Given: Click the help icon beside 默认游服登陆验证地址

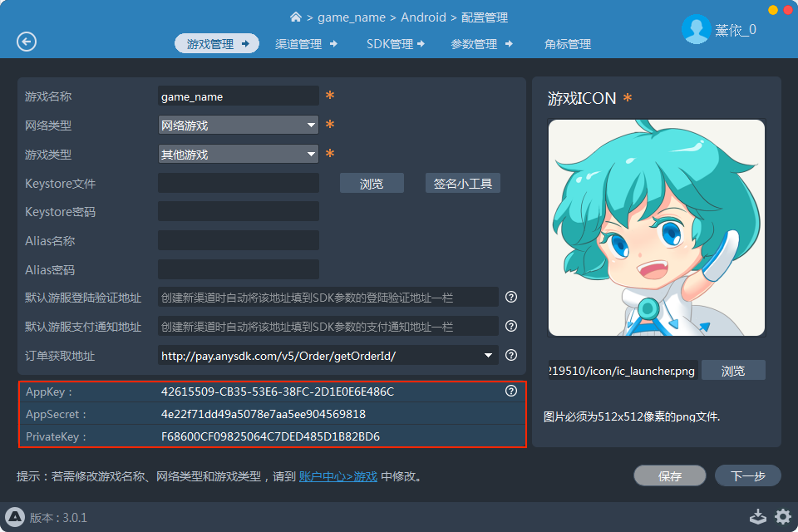Looking at the screenshot, I should tap(510, 297).
